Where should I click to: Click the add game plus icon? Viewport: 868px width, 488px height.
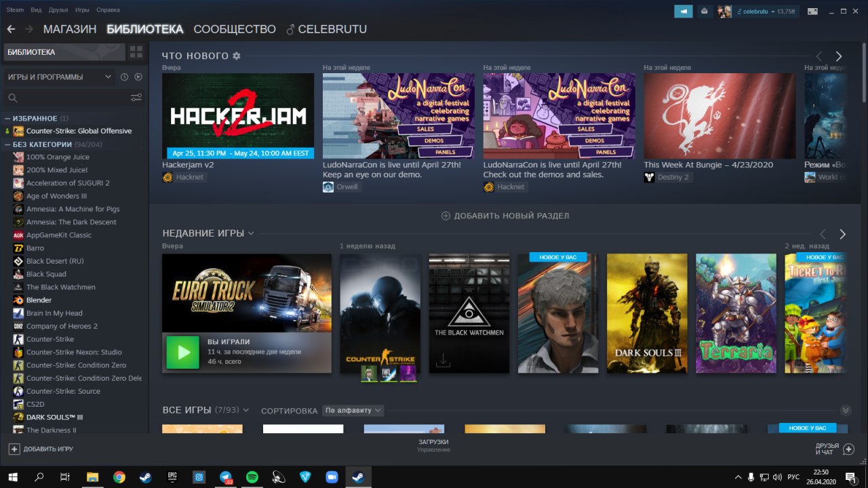tap(14, 449)
